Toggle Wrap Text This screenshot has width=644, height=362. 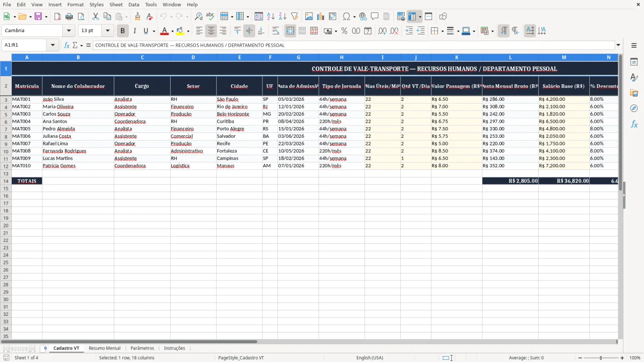(276, 31)
